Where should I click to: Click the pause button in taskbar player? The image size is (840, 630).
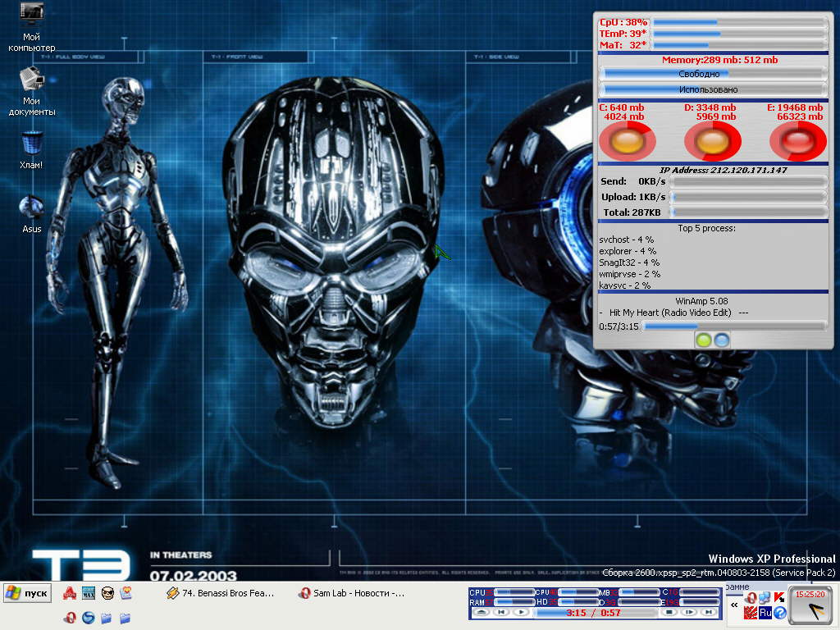(689, 612)
